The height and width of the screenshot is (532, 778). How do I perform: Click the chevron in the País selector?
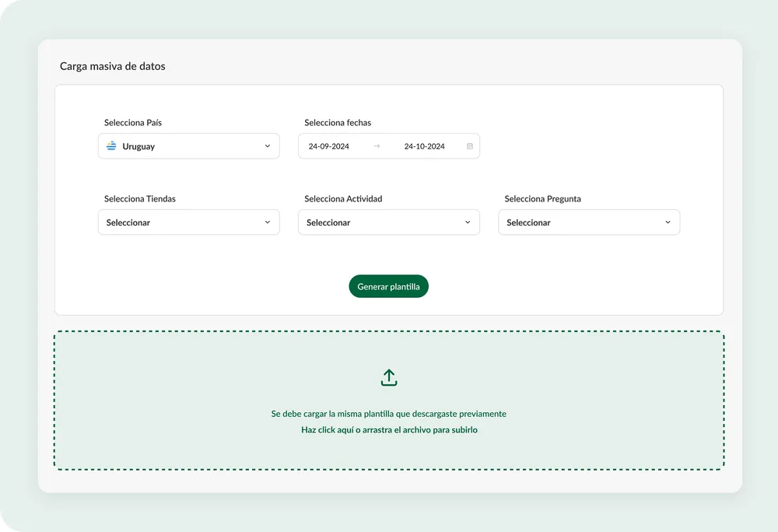268,146
